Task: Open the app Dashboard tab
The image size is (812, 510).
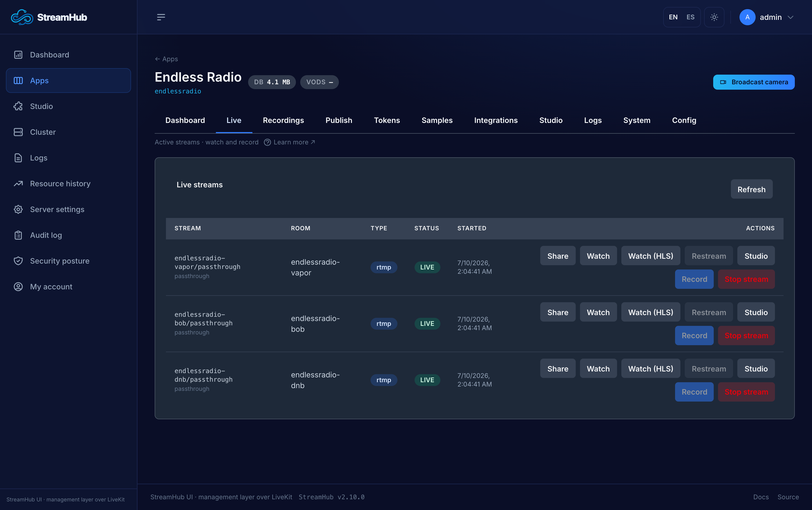Action: tap(185, 120)
